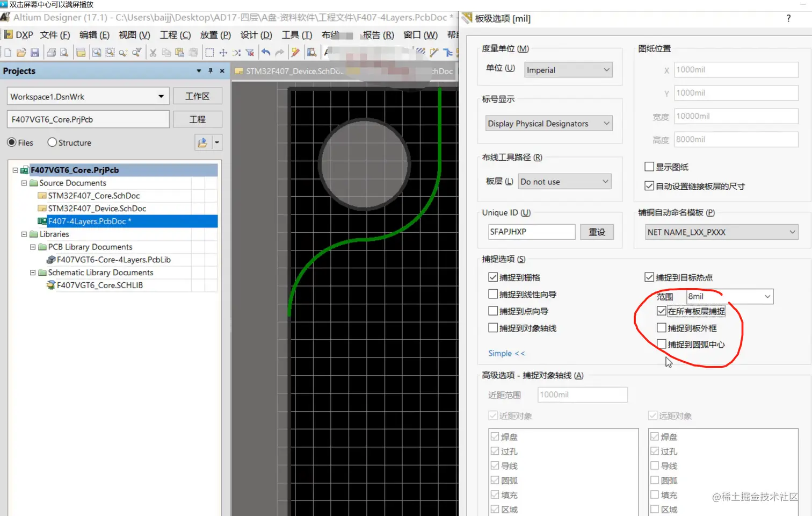Click the Paste clipboard icon
Viewport: 812px width, 516px height.
(180, 52)
